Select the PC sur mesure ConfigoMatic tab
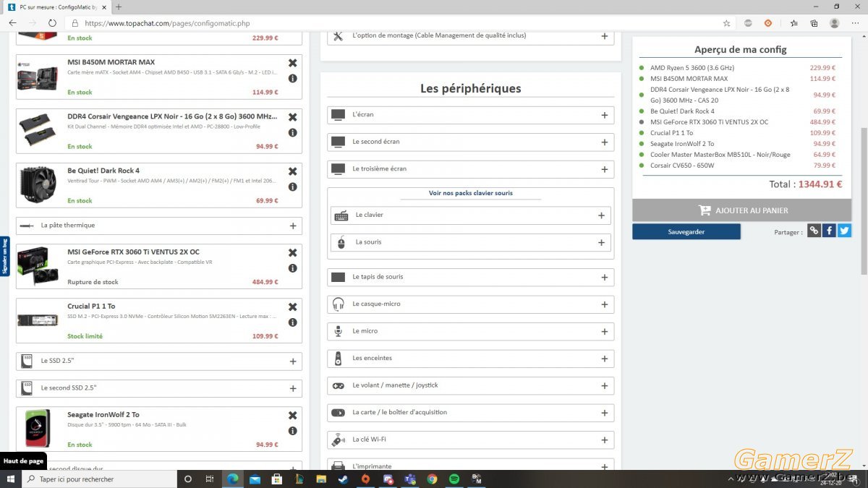Screen dimensions: 868x488 click(56, 7)
